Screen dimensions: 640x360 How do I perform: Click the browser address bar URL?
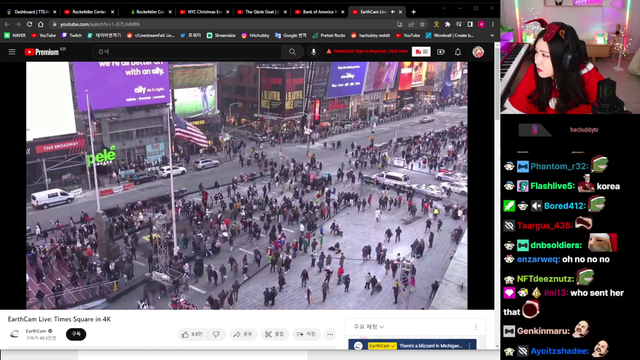100,24
